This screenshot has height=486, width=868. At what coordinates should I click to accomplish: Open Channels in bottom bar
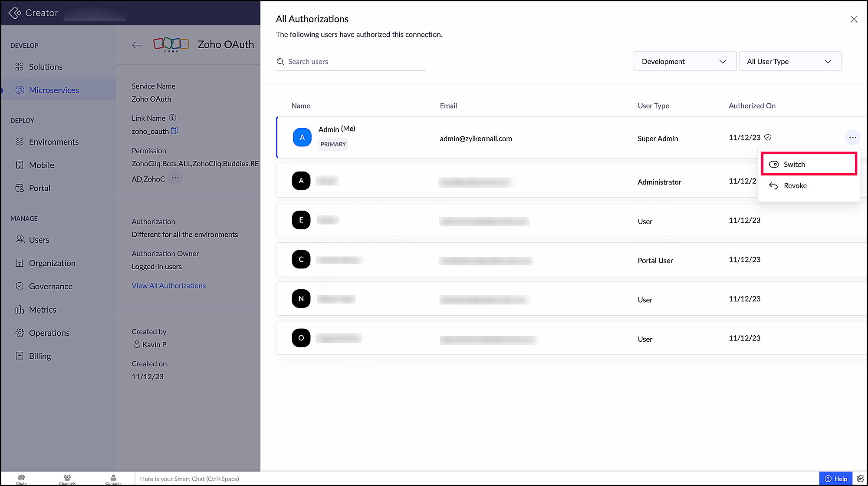point(67,479)
